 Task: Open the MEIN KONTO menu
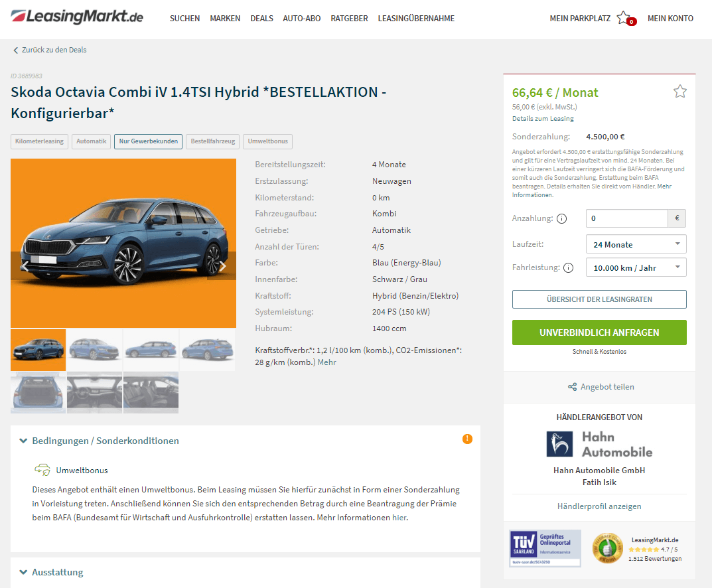[670, 19]
